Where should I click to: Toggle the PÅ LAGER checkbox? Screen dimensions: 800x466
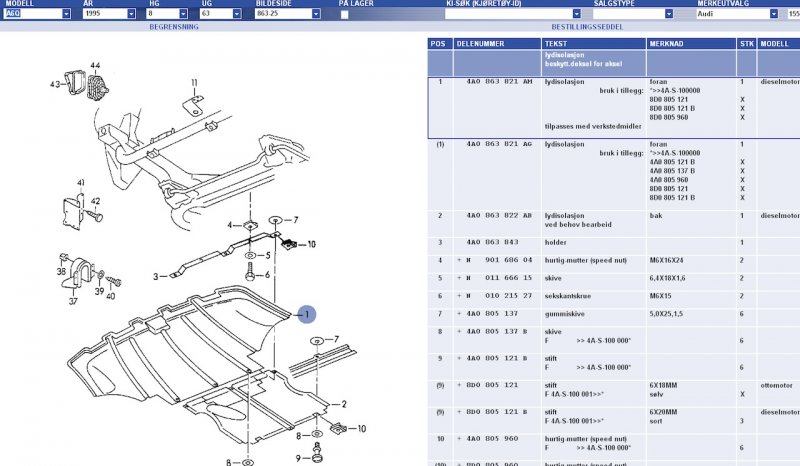coord(345,15)
